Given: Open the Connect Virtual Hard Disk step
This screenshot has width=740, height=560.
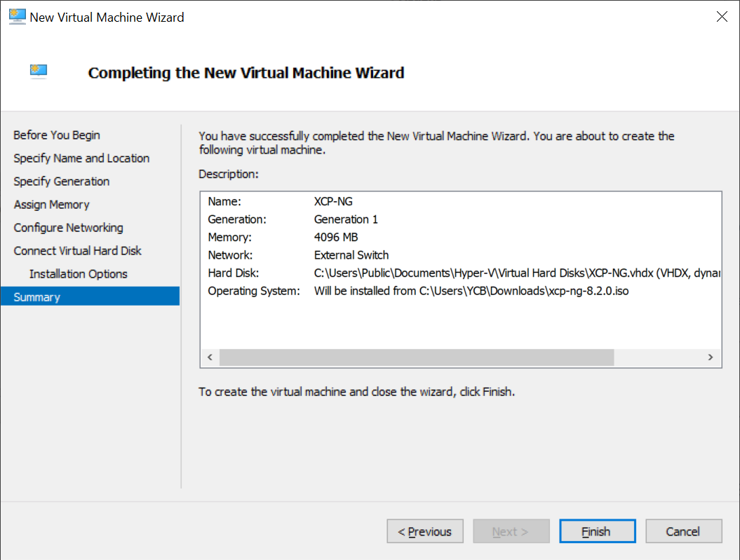Looking at the screenshot, I should click(77, 250).
